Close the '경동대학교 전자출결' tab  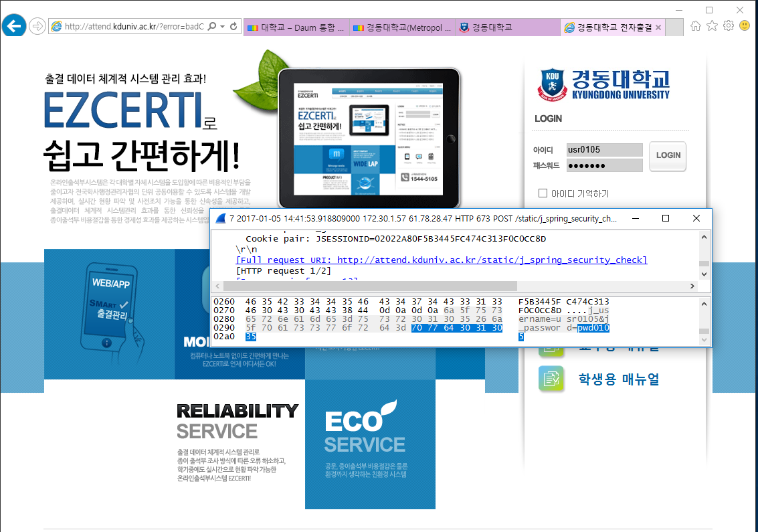(x=658, y=27)
